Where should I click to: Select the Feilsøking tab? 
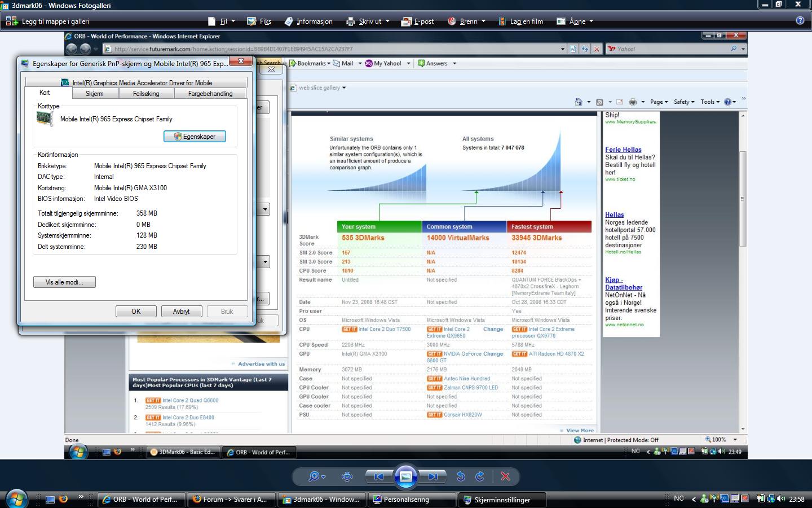tap(146, 94)
